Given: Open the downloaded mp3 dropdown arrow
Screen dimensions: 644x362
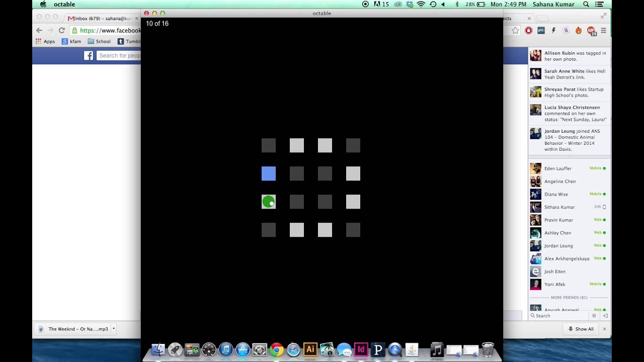Looking at the screenshot, I should 114,329.
